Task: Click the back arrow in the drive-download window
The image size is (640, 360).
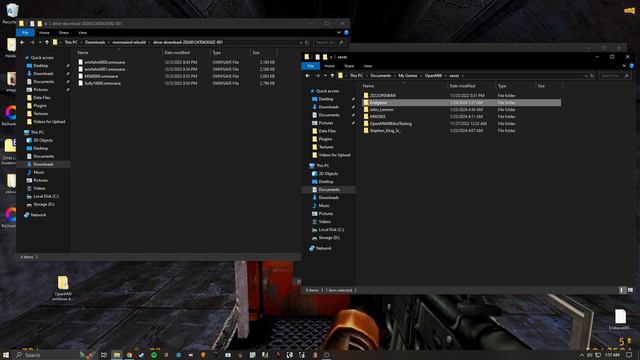Action: (x=22, y=42)
